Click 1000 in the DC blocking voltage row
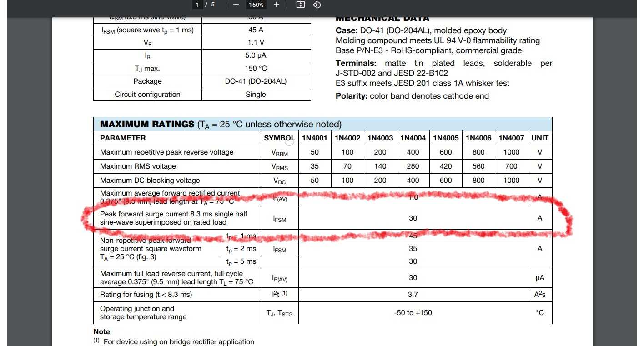This screenshot has width=644, height=346. click(511, 181)
